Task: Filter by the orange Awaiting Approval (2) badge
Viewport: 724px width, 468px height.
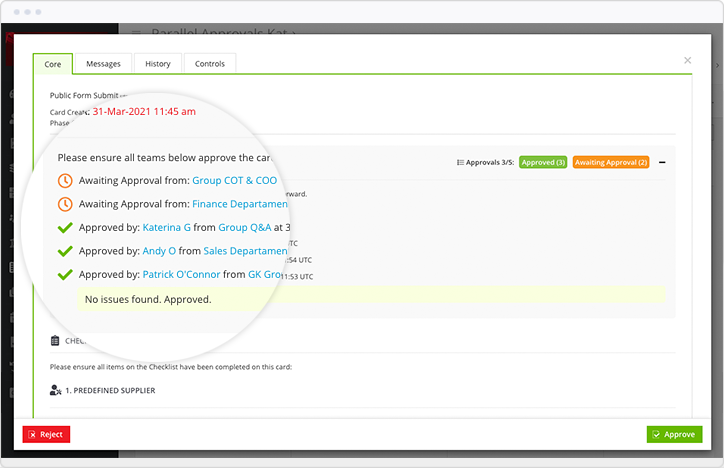Action: (611, 162)
